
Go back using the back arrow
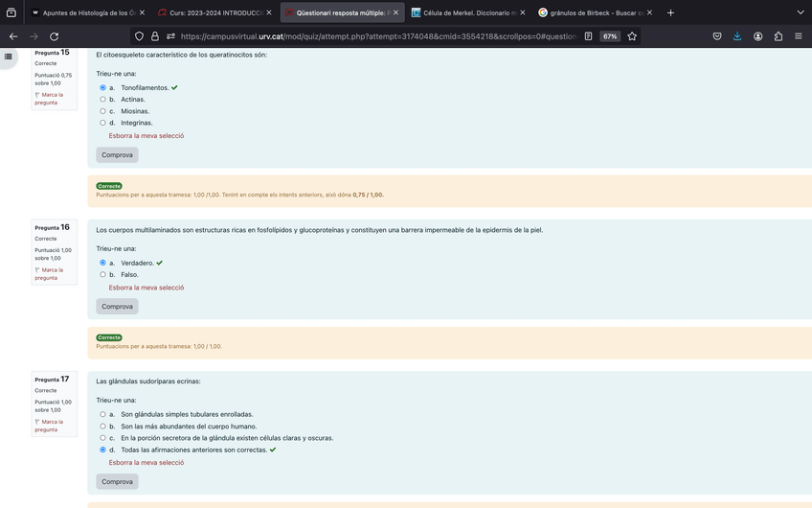tap(13, 36)
